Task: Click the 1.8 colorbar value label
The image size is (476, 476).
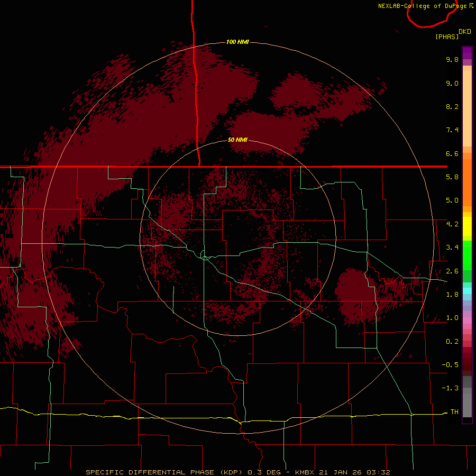Action: point(452,295)
